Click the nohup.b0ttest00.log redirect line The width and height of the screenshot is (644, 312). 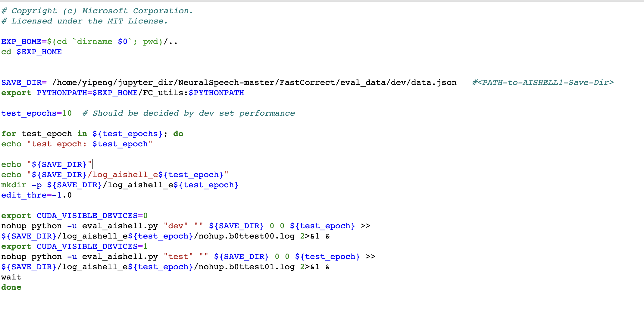click(x=165, y=236)
